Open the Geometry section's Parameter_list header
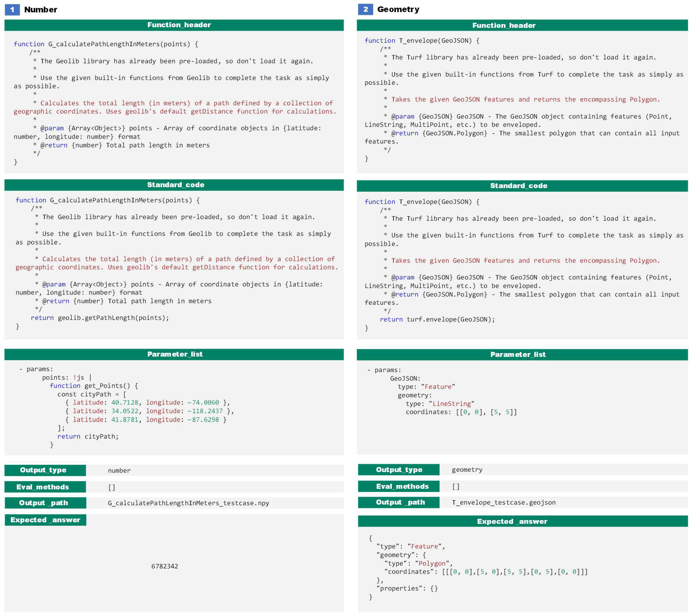The image size is (692, 616). pyautogui.click(x=522, y=354)
